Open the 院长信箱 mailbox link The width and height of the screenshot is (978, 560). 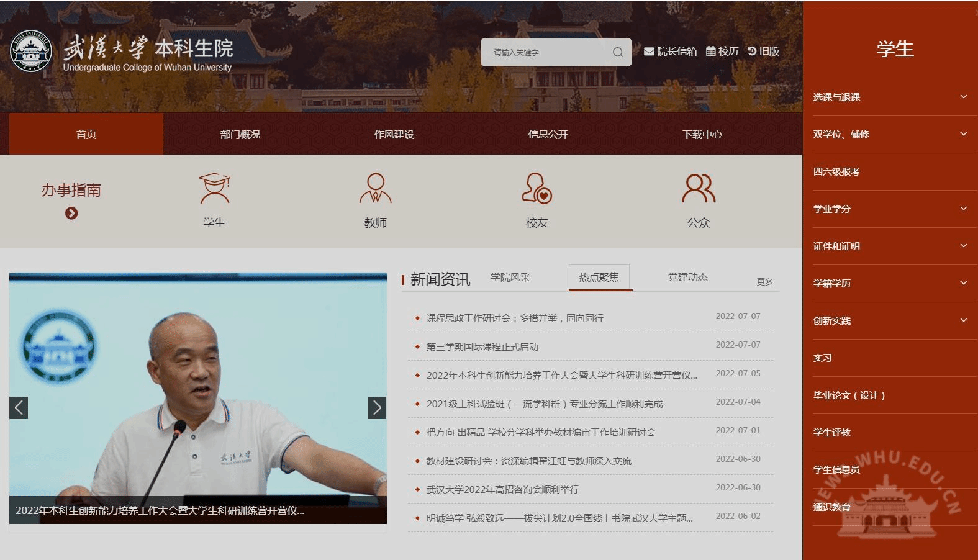click(671, 52)
